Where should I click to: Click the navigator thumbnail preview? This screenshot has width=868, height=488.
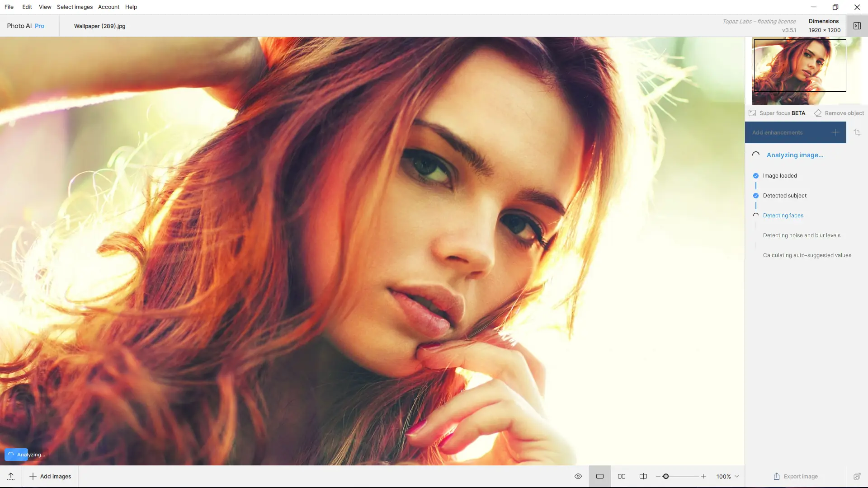click(x=799, y=66)
